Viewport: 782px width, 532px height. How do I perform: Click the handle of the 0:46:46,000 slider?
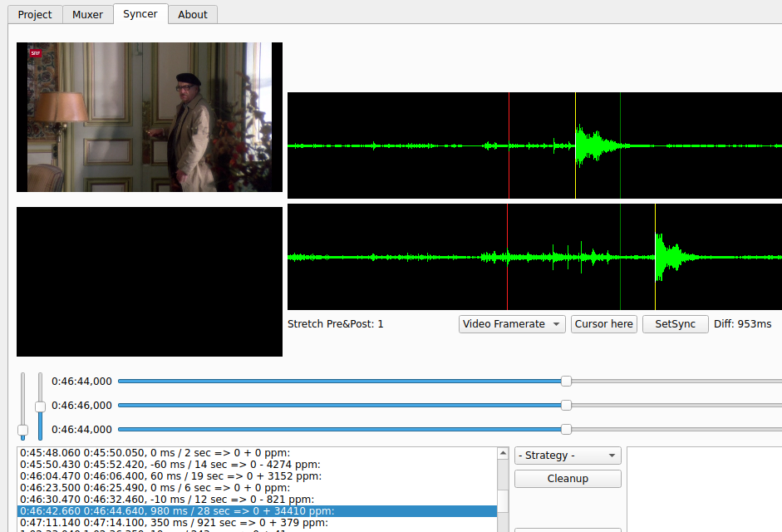pos(566,406)
